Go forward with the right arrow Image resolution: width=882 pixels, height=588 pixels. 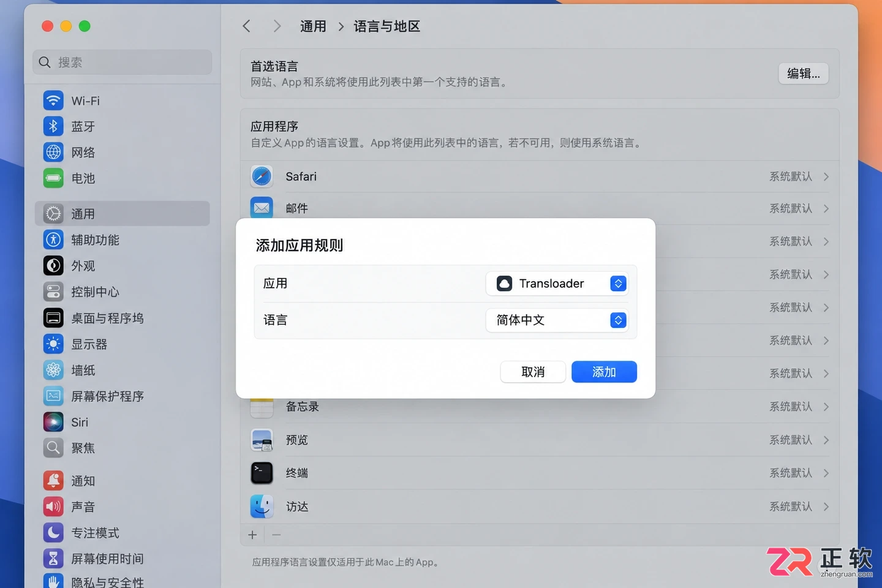click(277, 26)
